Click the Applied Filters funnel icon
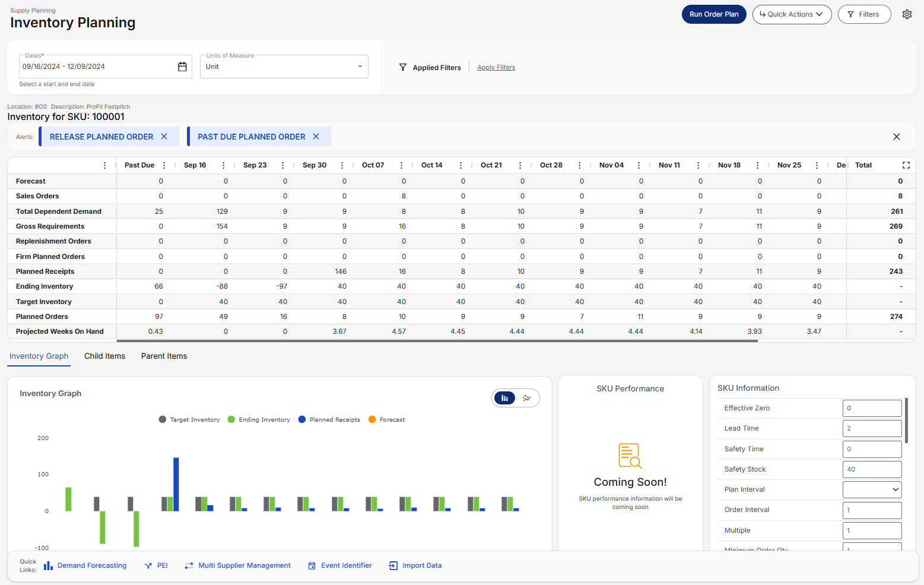 403,67
